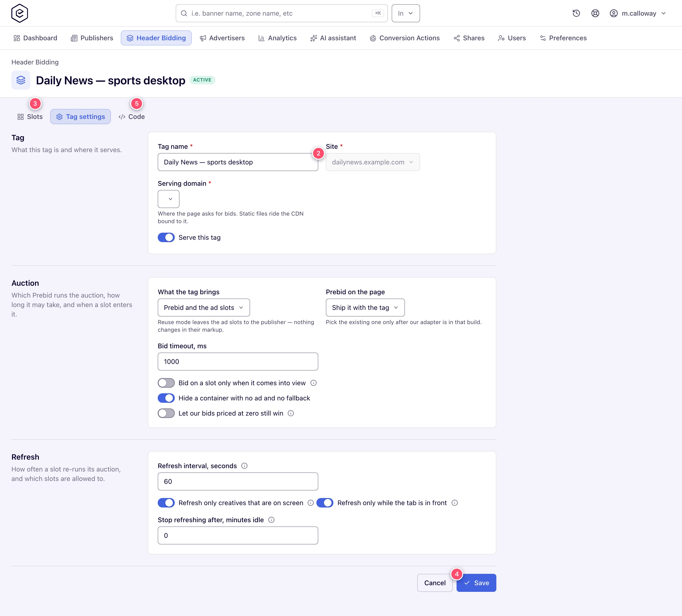Open the Prebid on the page dropdown
Viewport: 682px width, 616px height.
pos(365,307)
